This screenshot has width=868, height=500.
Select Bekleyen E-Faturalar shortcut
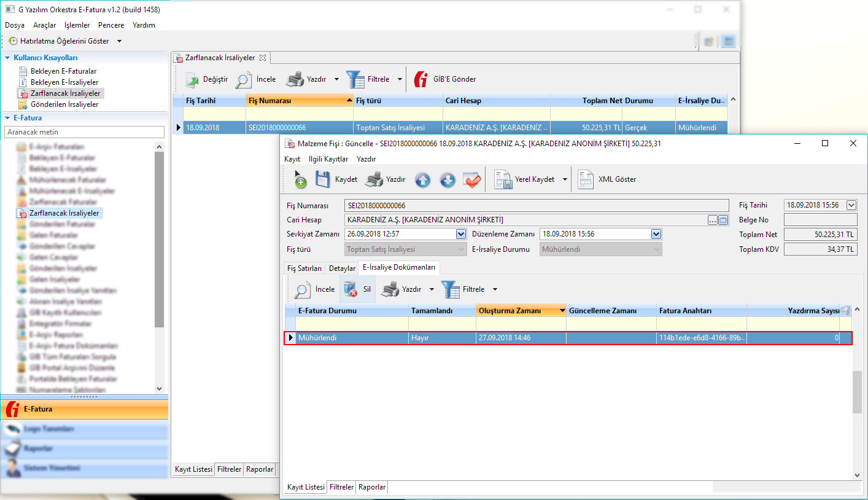pyautogui.click(x=63, y=71)
